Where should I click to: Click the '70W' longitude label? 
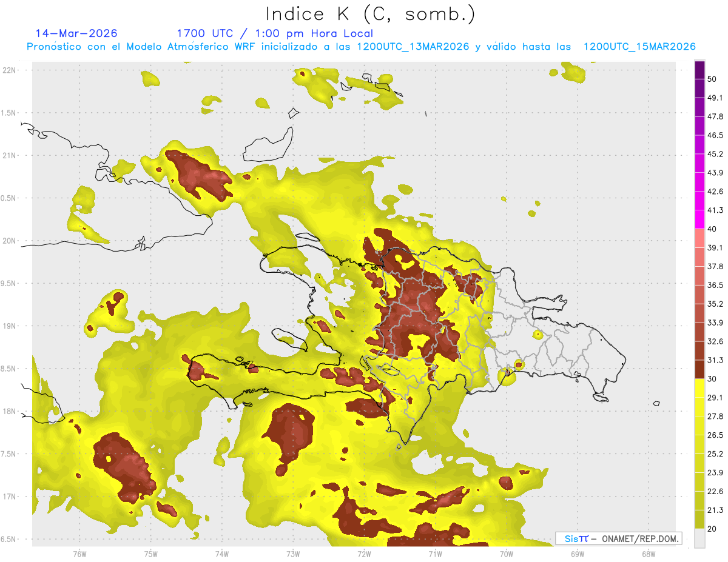tap(507, 554)
